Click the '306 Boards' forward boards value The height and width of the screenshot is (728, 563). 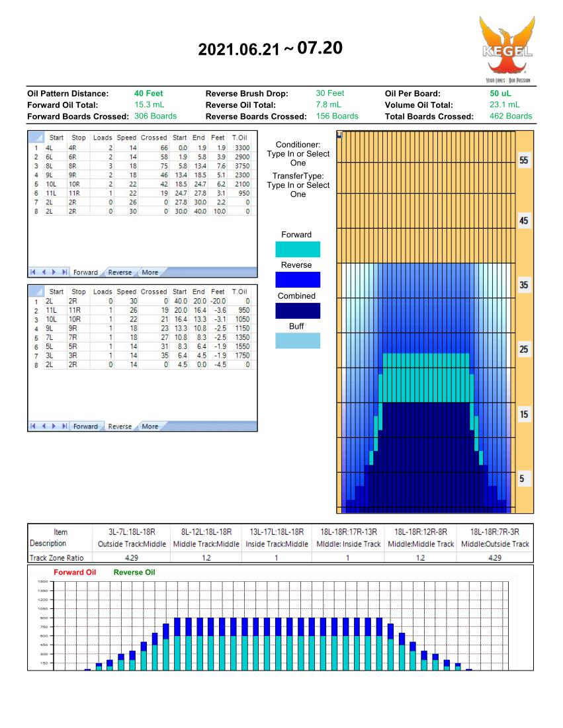click(x=155, y=116)
